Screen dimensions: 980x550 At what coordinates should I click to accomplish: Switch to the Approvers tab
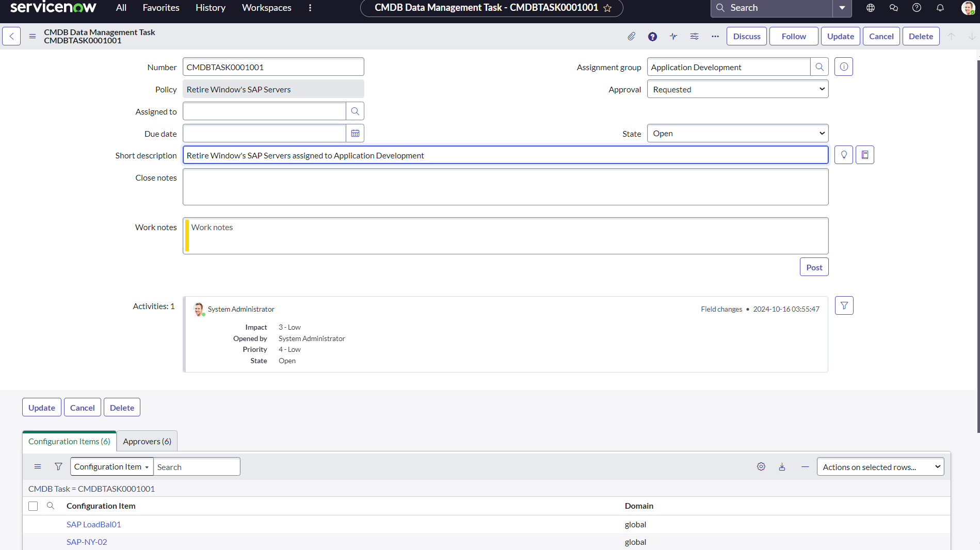click(x=147, y=442)
